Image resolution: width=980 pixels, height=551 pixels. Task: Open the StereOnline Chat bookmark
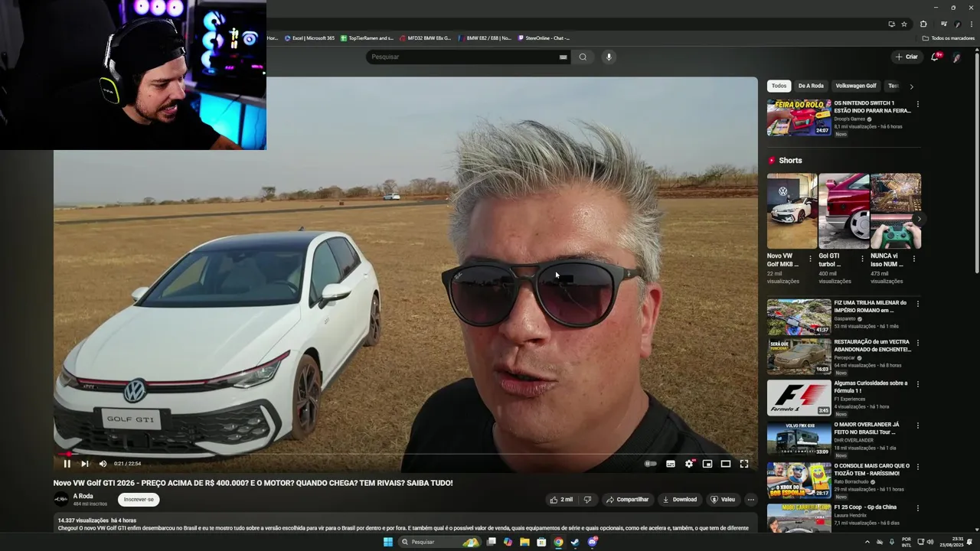544,37
